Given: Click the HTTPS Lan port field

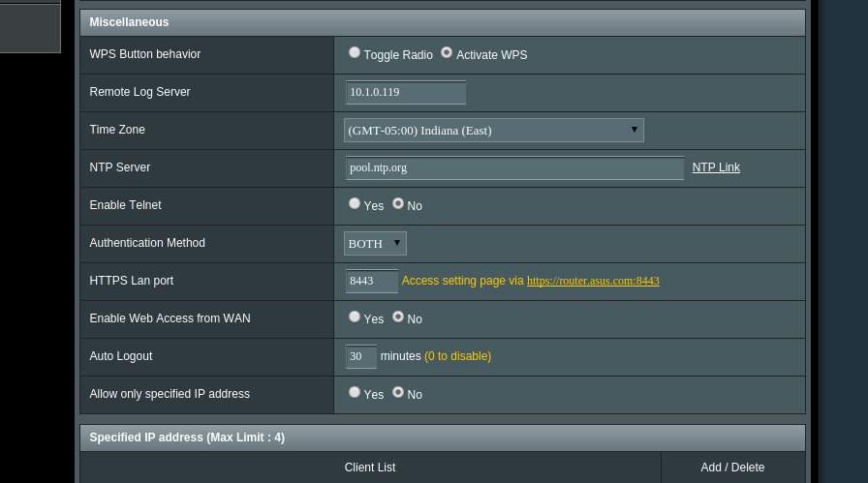Looking at the screenshot, I should coord(372,281).
